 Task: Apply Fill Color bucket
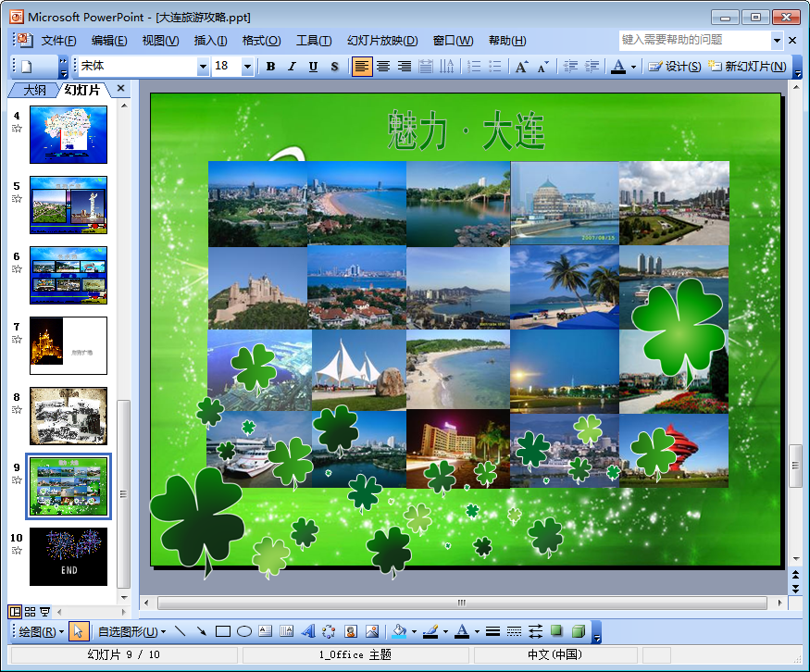399,631
